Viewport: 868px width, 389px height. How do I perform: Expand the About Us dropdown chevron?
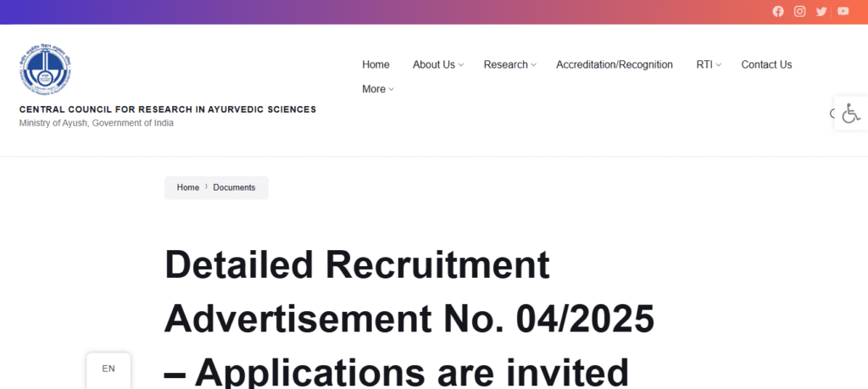tap(461, 65)
